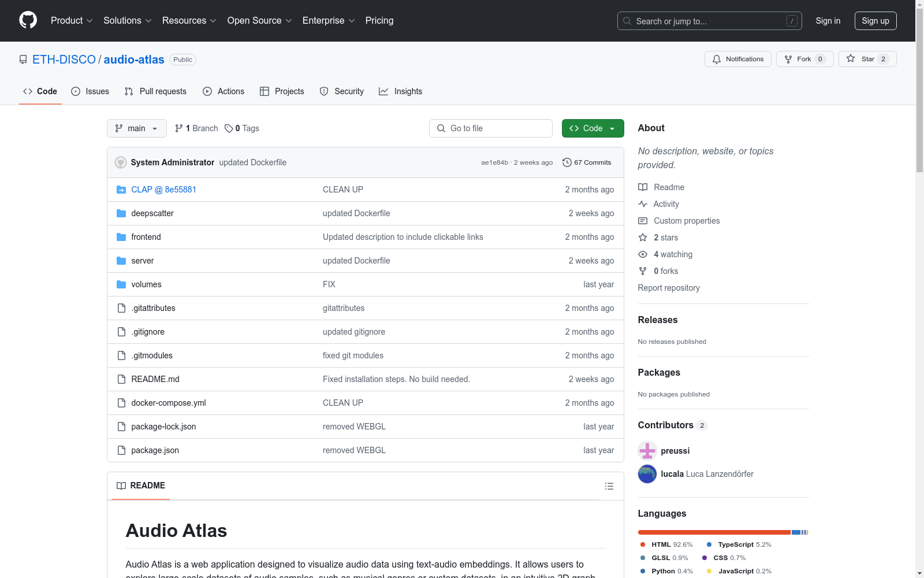This screenshot has height=578, width=924.
Task: Click the tags icon next to 0 Tags
Action: (229, 128)
